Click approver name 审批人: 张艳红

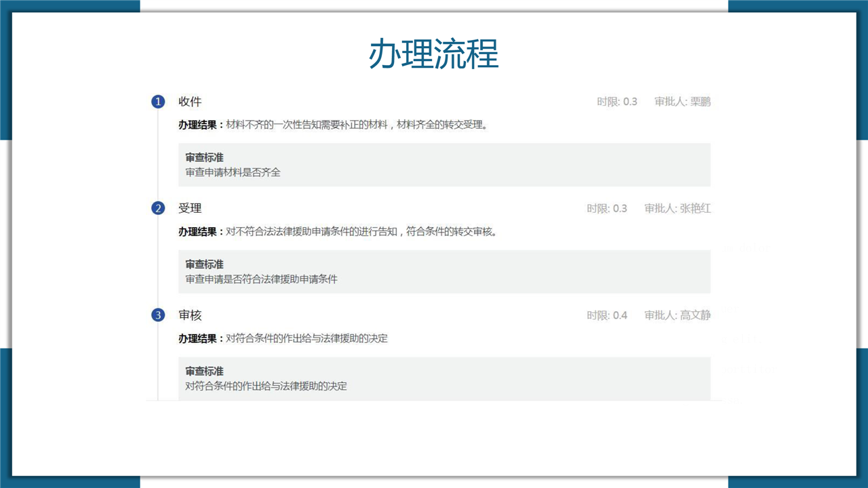[677, 208]
